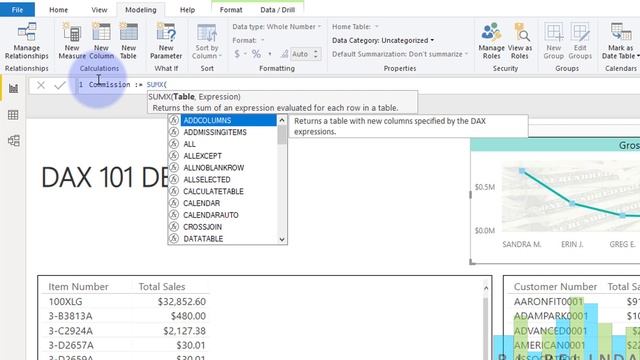
Task: Open Sort by Column
Action: (207, 41)
